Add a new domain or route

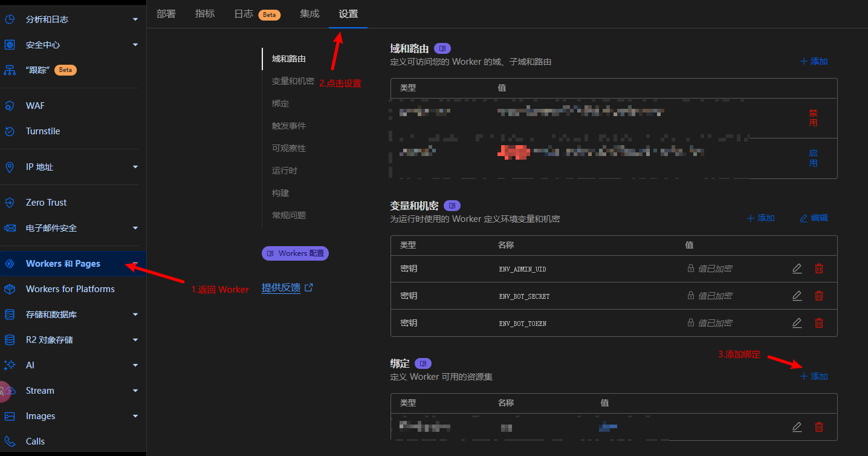[814, 61]
